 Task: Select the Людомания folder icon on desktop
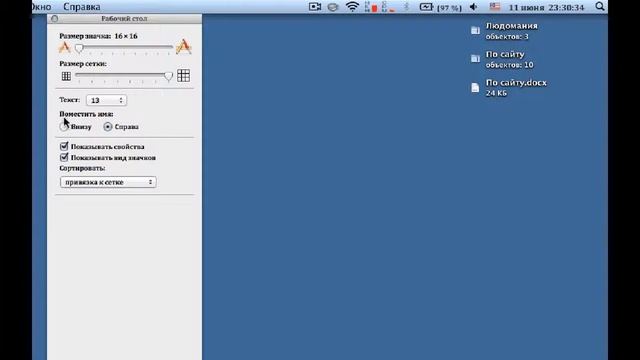click(x=475, y=31)
